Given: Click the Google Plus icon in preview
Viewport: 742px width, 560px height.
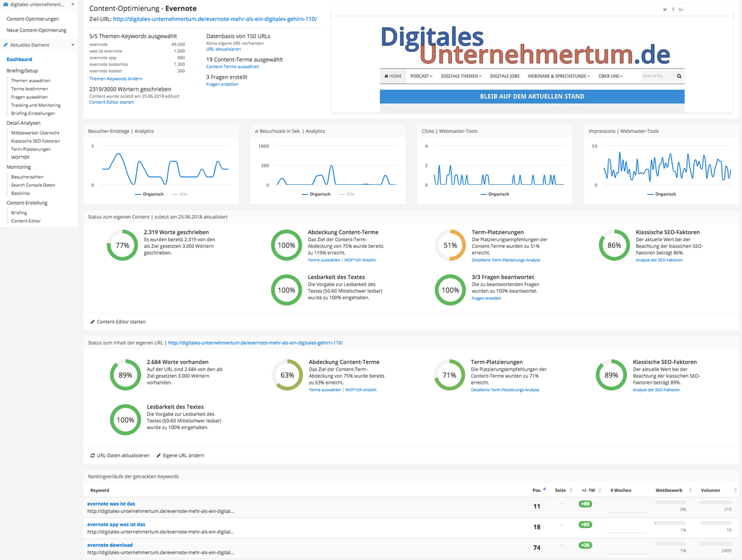Looking at the screenshot, I should point(681,9).
